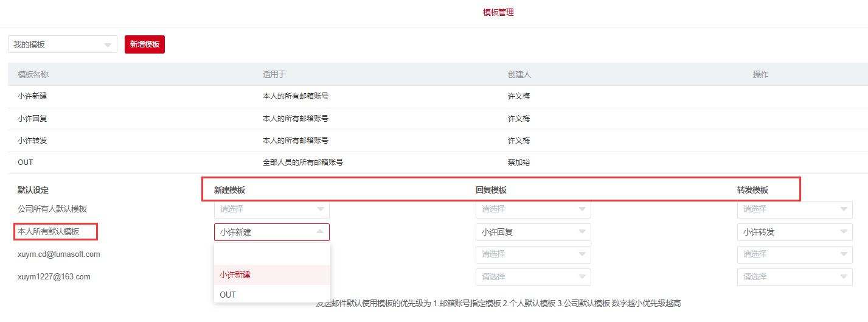Viewport: 868px width, 322px height.
Task: Click the 新增模板 button
Action: pos(145,44)
